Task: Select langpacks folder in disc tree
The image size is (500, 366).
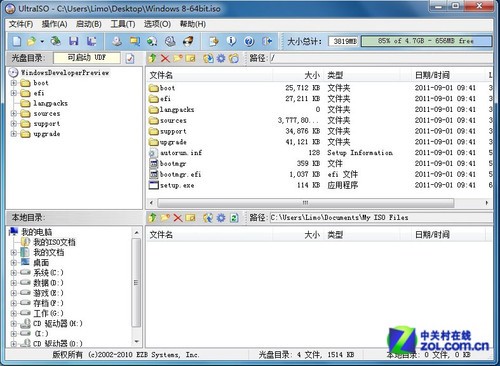Action: tap(50, 103)
